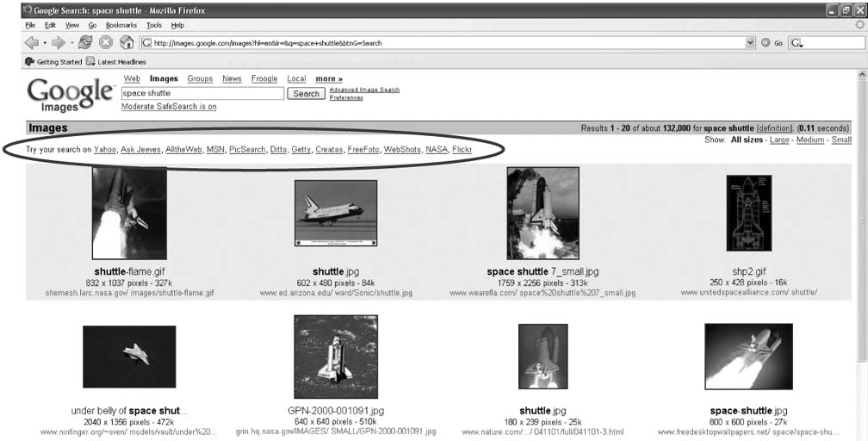The width and height of the screenshot is (868, 441).
Task: Click the Moderate SafeSearch is on link
Action: (169, 107)
